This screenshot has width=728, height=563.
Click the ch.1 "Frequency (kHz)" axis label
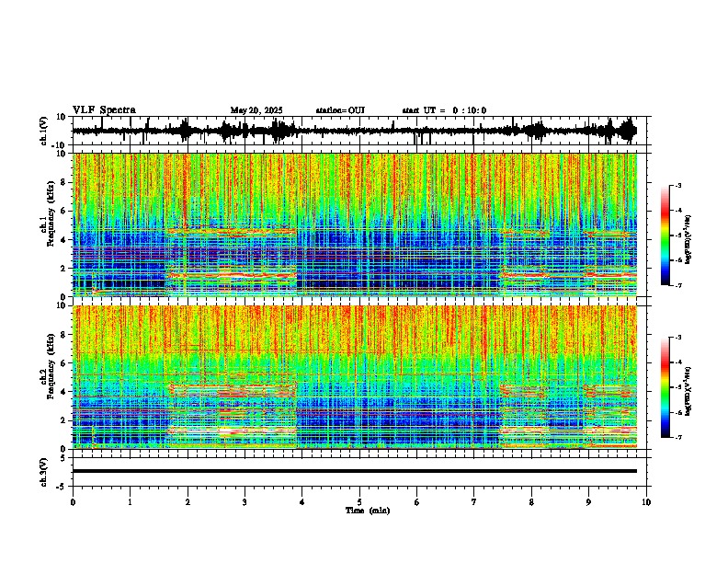tap(51, 214)
